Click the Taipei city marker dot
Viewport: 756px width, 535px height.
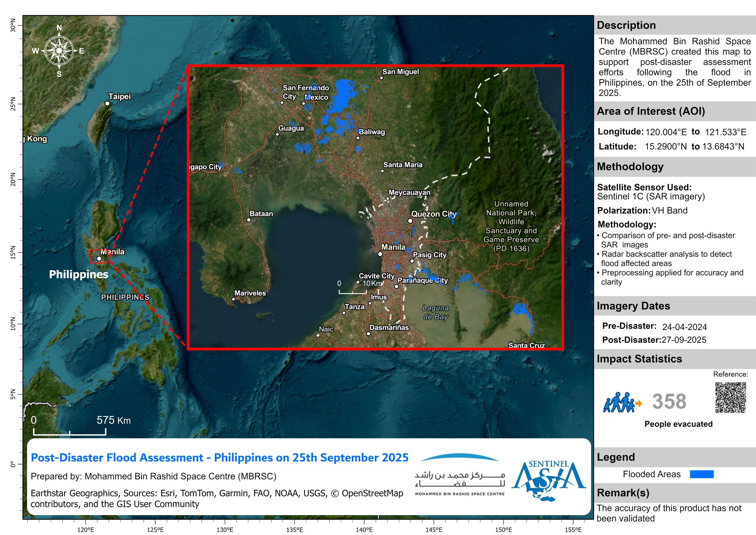(x=107, y=104)
